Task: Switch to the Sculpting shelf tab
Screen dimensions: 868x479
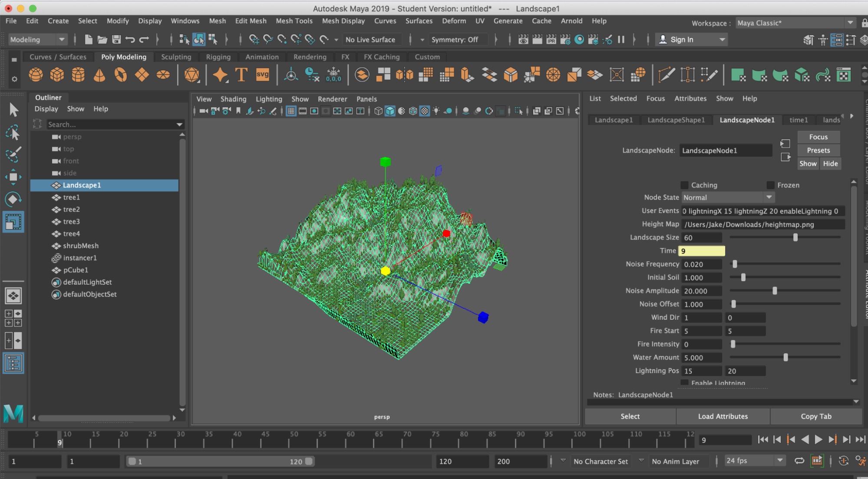Action: (x=176, y=57)
